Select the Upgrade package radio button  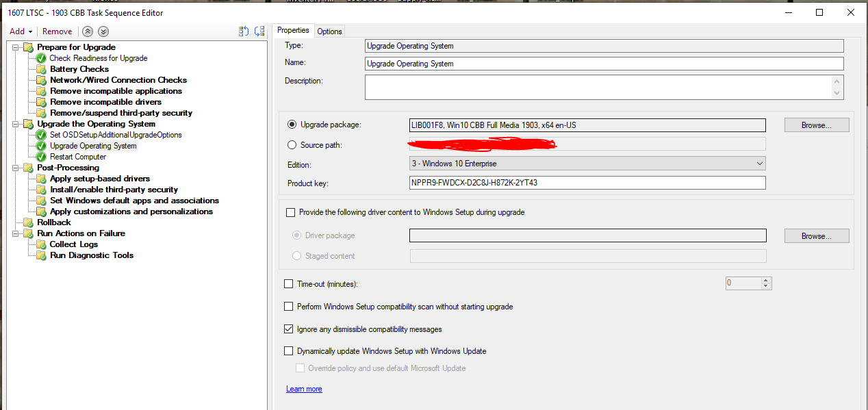tap(292, 125)
